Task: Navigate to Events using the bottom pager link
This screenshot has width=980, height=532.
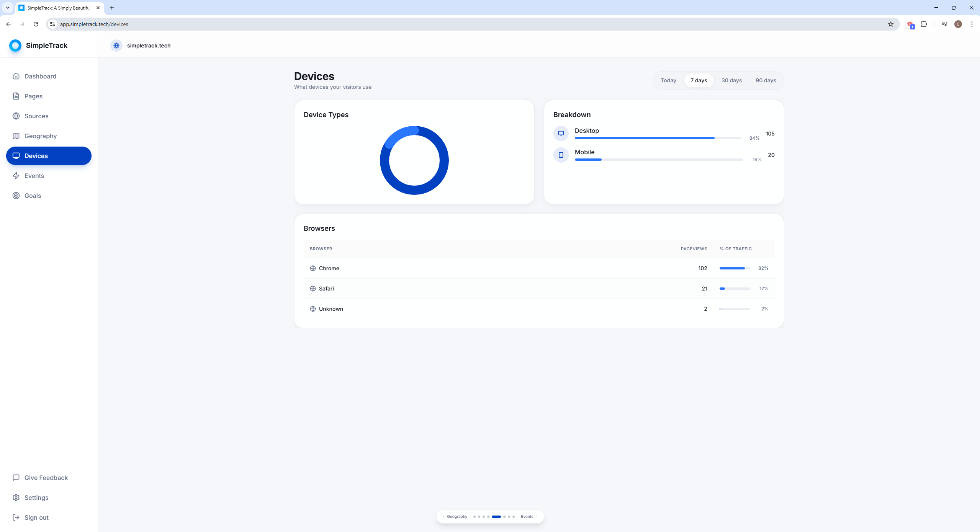Action: (529, 516)
